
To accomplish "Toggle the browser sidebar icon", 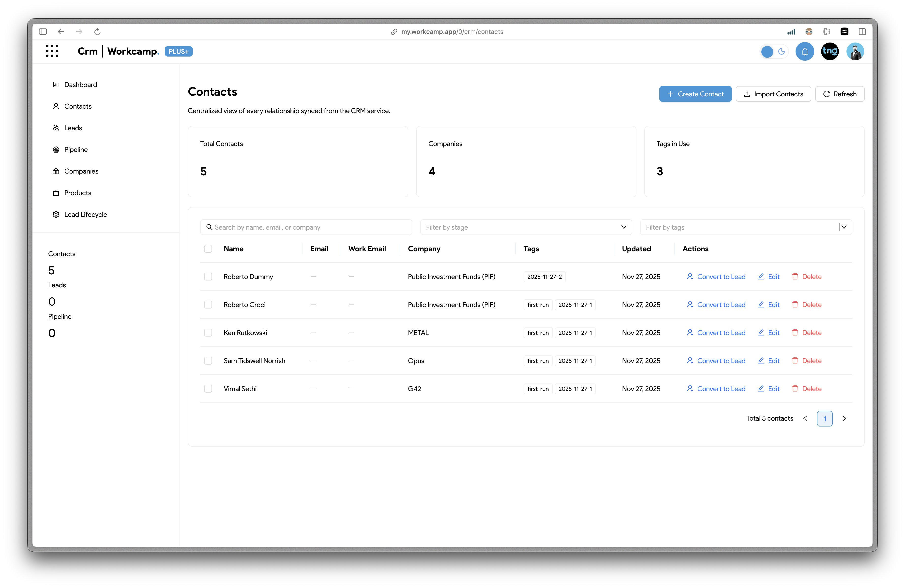I will point(43,31).
